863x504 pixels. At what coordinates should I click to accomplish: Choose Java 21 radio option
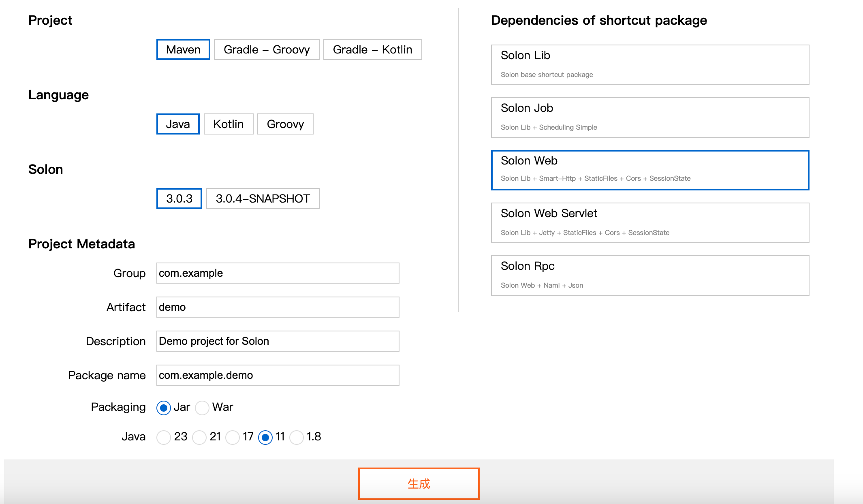click(x=199, y=437)
